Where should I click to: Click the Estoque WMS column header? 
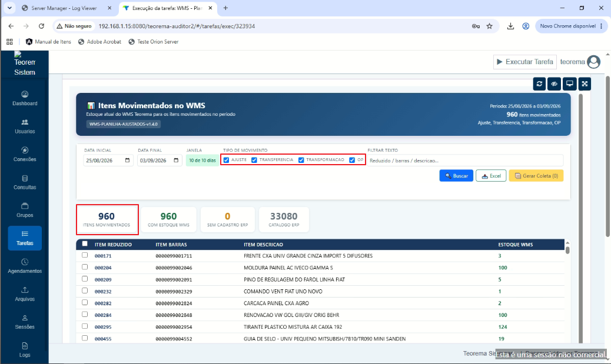coord(515,245)
